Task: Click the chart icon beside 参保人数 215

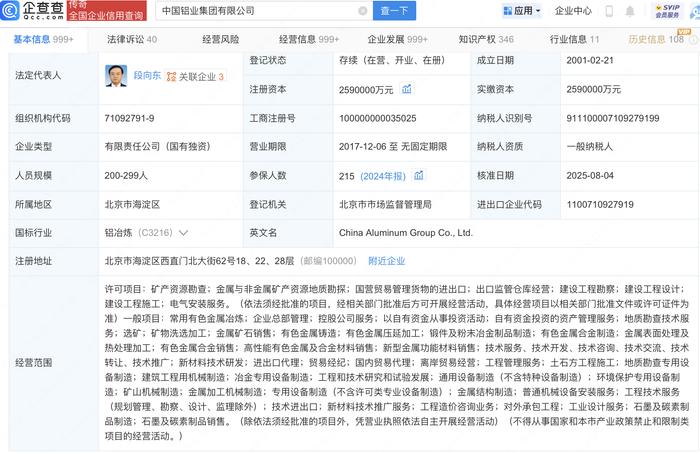Action: click(x=418, y=175)
